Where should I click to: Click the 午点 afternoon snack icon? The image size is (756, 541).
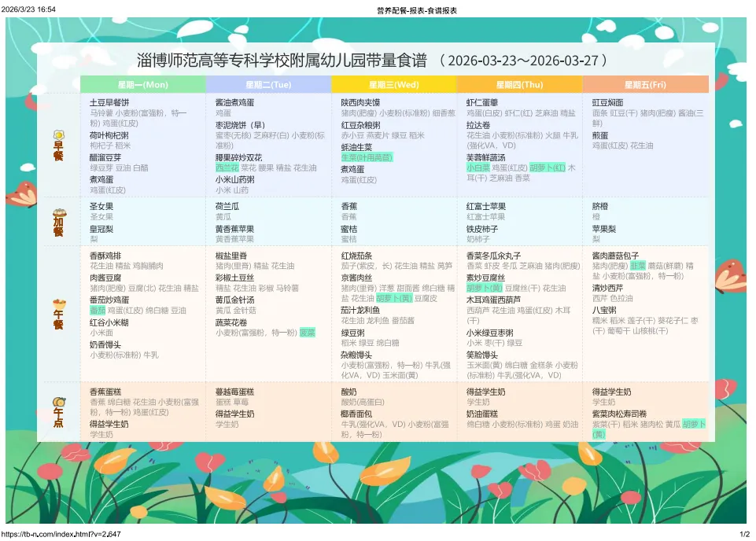(57, 402)
